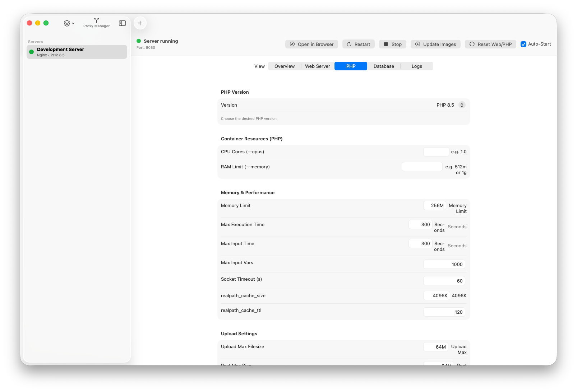Click the Update Images button

435,44
